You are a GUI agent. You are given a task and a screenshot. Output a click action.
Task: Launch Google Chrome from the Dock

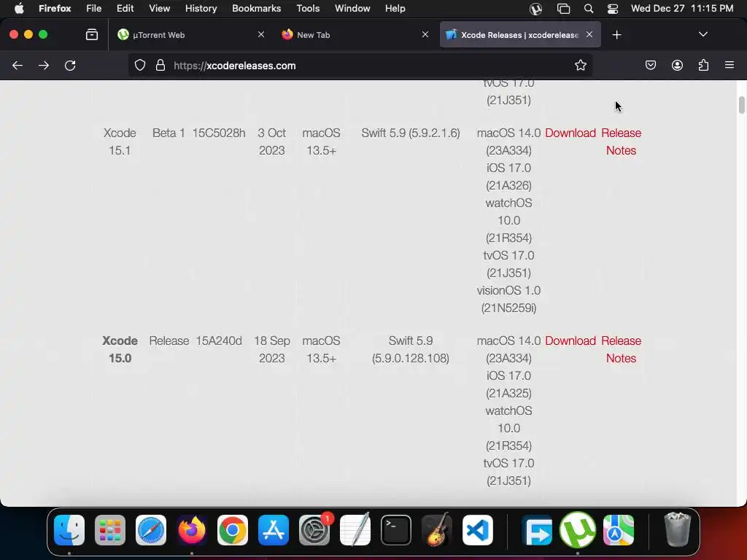[x=233, y=530]
